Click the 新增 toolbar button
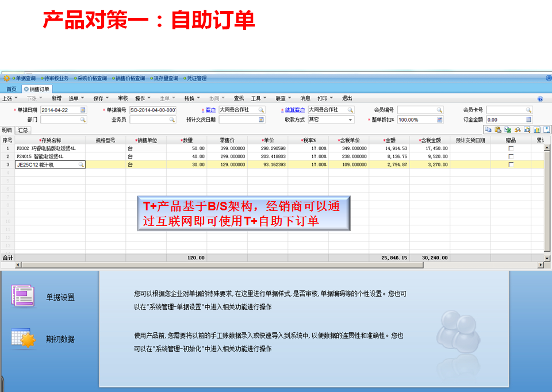 pos(57,98)
